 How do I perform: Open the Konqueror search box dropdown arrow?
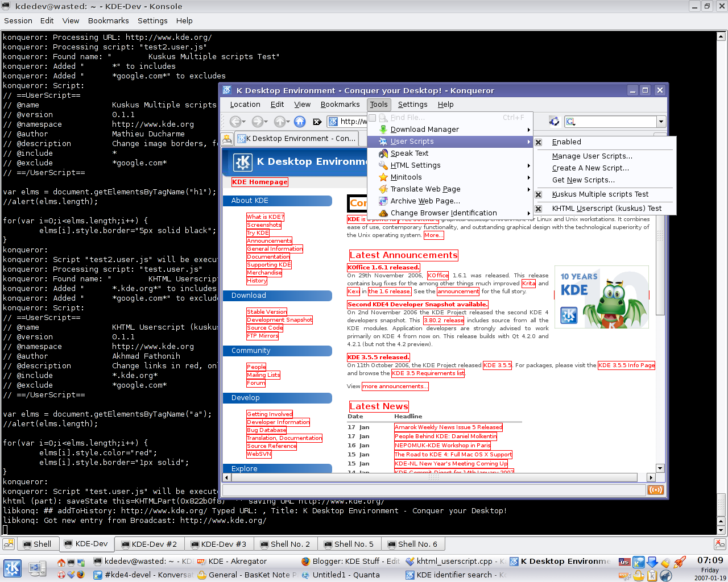[x=661, y=122]
